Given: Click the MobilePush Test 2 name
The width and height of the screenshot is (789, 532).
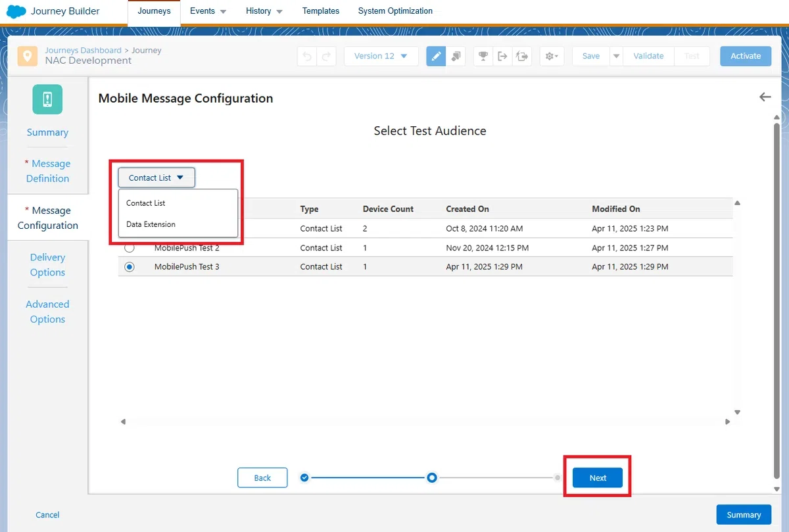Looking at the screenshot, I should click(x=187, y=248).
